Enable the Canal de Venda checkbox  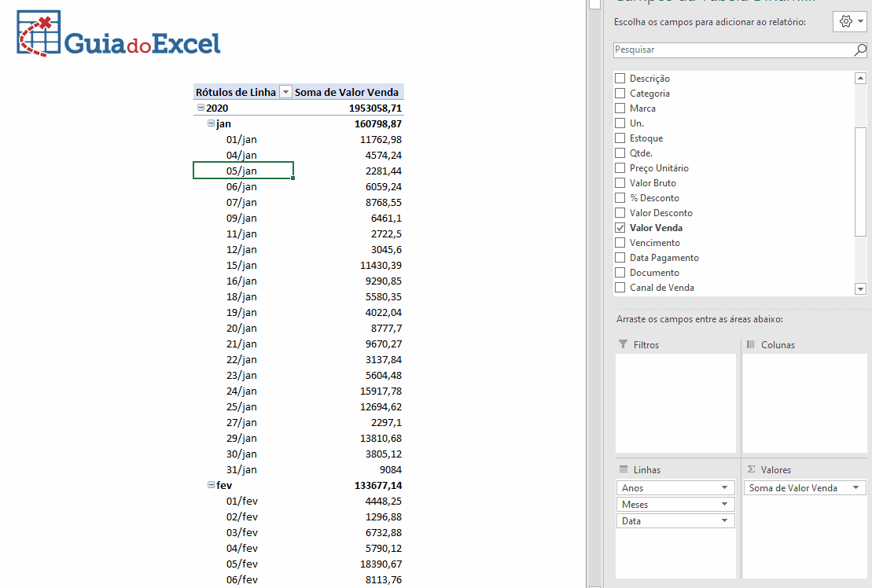point(620,288)
